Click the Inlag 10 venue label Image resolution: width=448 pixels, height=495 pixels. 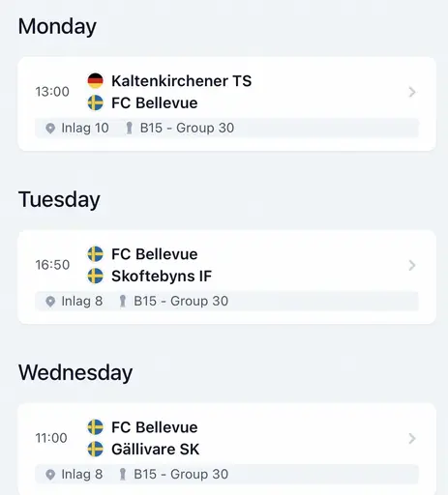[85, 128]
